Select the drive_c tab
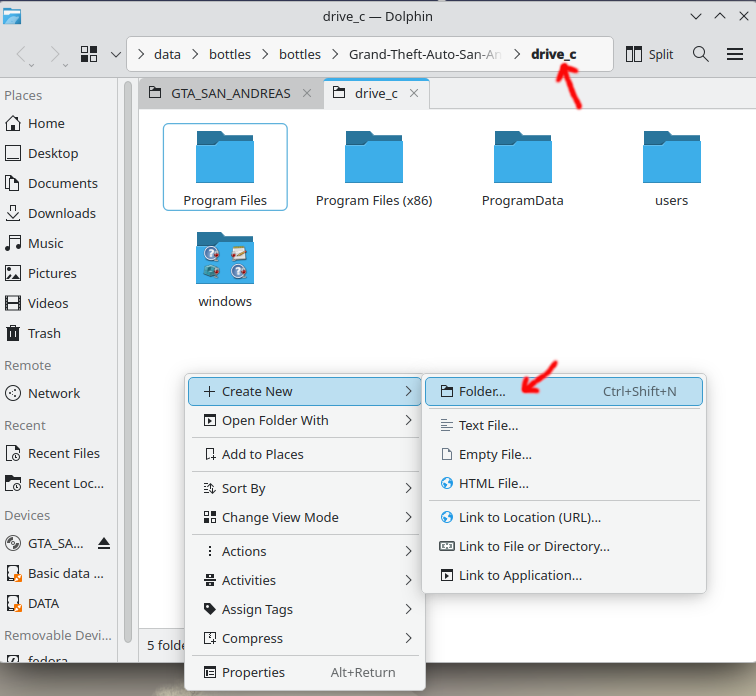The image size is (756, 696). 376,93
